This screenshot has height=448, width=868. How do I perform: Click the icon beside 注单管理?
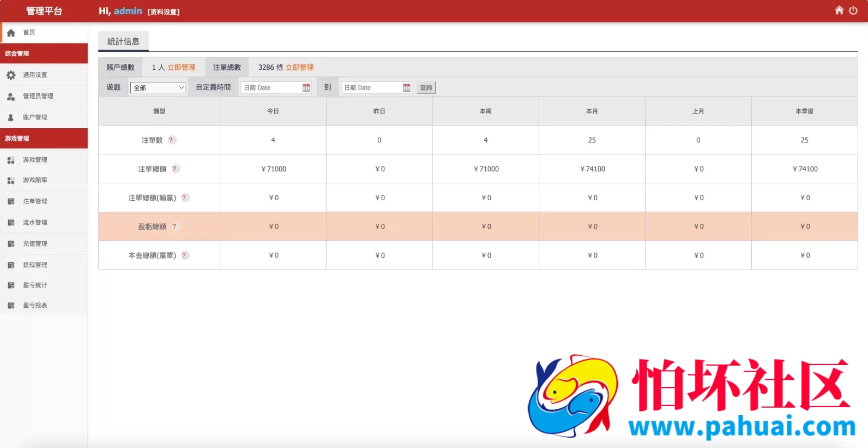[x=11, y=201]
